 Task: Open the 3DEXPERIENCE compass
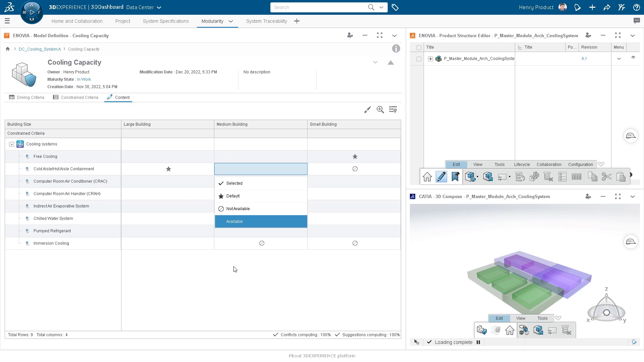32,12
